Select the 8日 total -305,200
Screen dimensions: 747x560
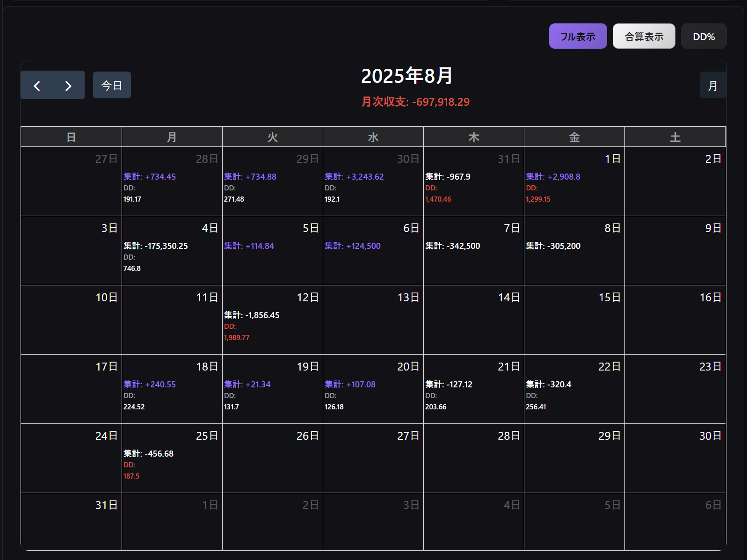553,246
